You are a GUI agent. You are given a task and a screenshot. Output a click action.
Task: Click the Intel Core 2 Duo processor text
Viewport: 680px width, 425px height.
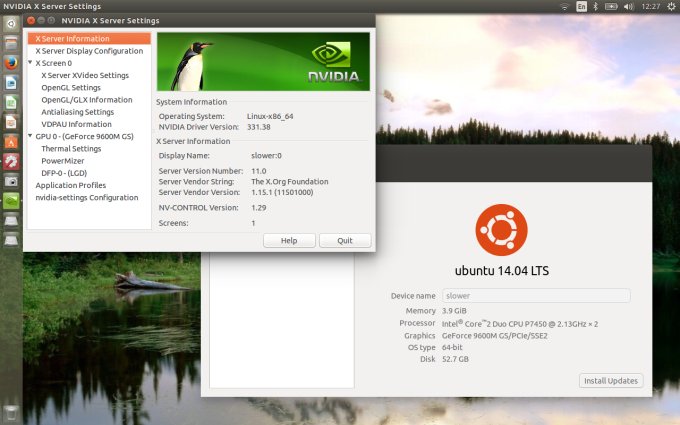tap(520, 324)
